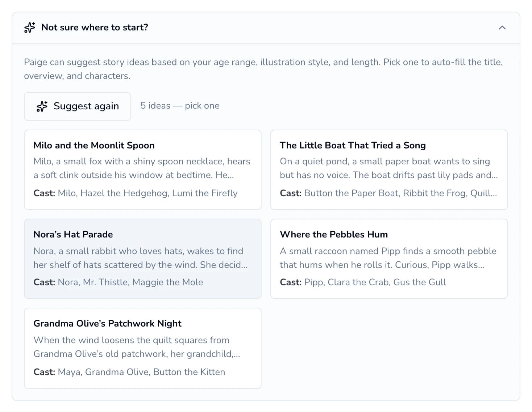Click the quilt squares description text
The width and height of the screenshot is (532, 412).
137,347
